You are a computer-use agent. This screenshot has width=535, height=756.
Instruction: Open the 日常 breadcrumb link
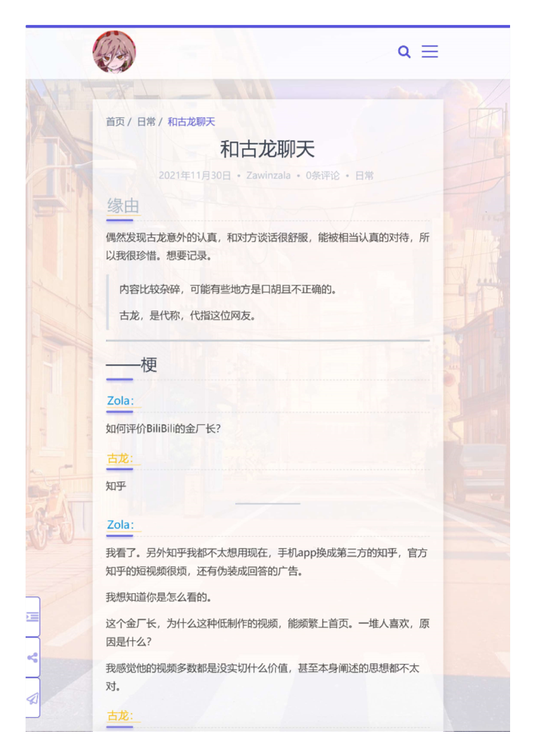(x=147, y=121)
